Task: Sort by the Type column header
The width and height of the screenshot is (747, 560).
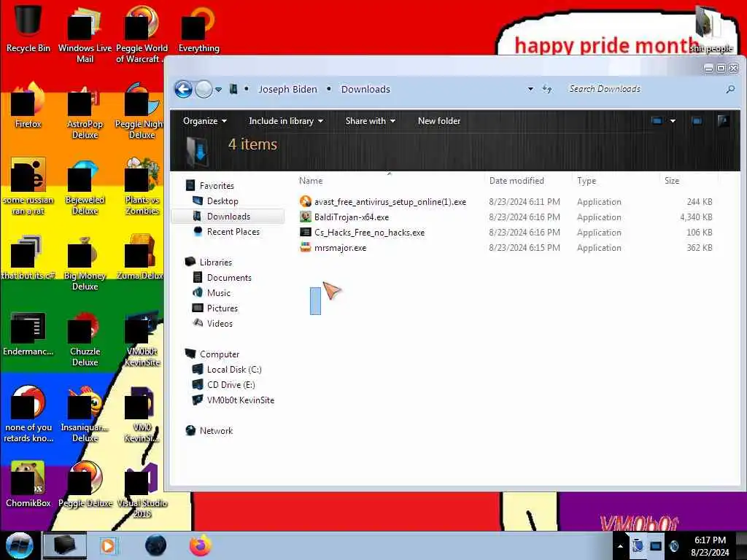Action: [x=587, y=181]
